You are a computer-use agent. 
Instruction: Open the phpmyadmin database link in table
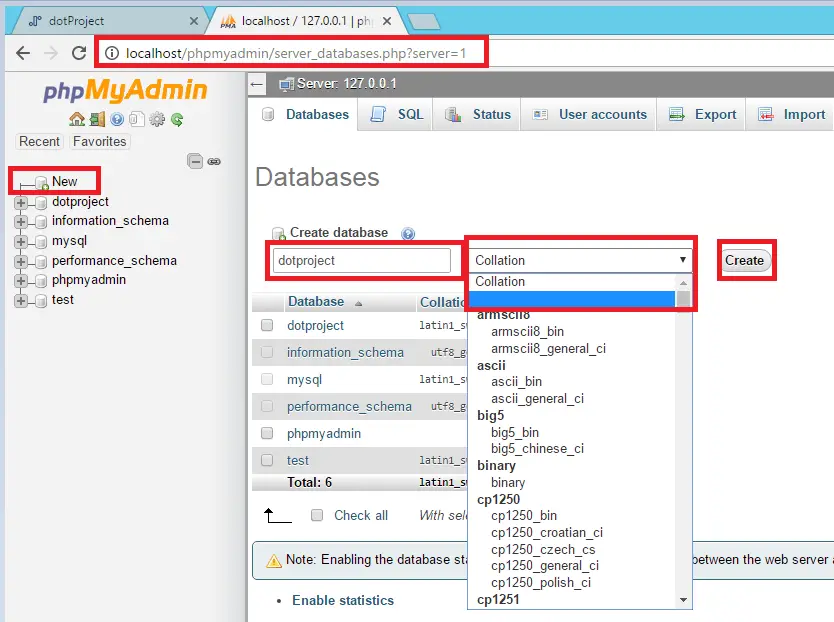[324, 434]
